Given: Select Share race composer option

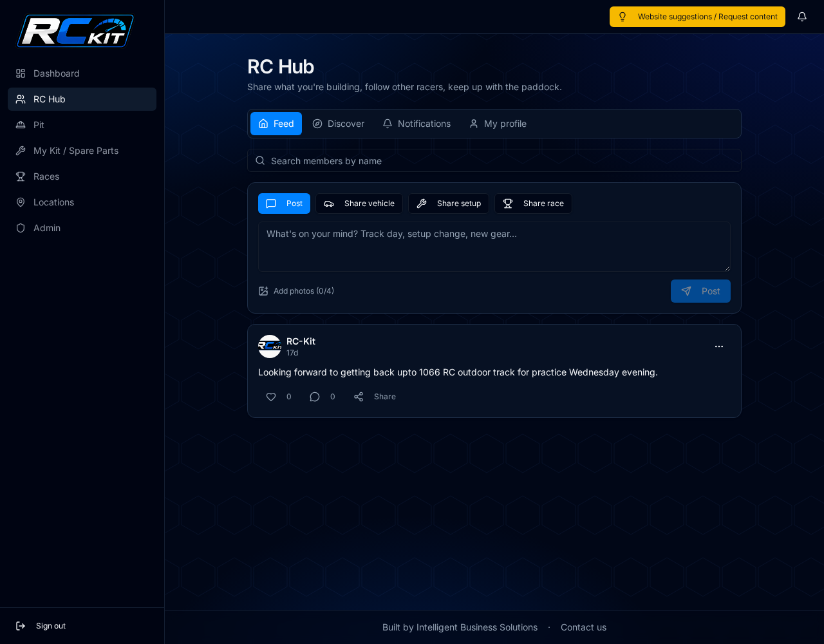Looking at the screenshot, I should [x=533, y=204].
